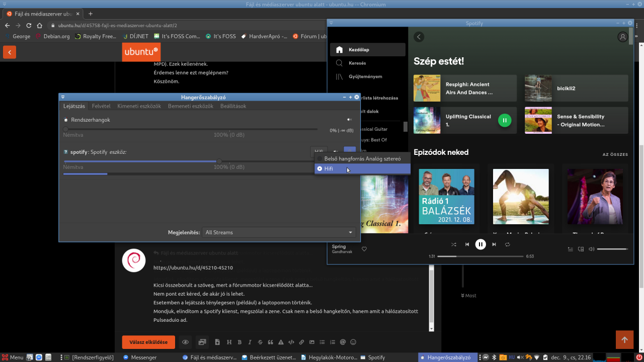This screenshot has width=644, height=362.
Task: Open the Sense & Sensibility soundtrack card
Action: coord(576,120)
